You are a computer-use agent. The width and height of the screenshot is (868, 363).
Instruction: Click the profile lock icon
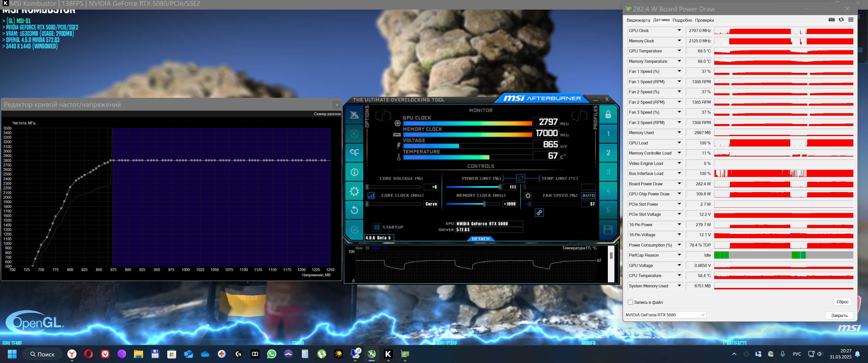click(x=608, y=114)
